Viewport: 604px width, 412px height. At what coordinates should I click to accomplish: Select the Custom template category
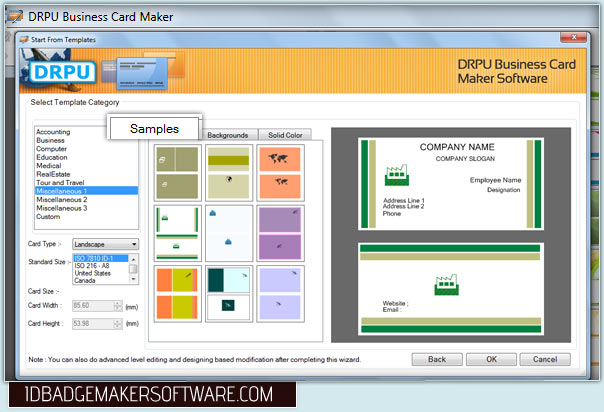point(48,216)
